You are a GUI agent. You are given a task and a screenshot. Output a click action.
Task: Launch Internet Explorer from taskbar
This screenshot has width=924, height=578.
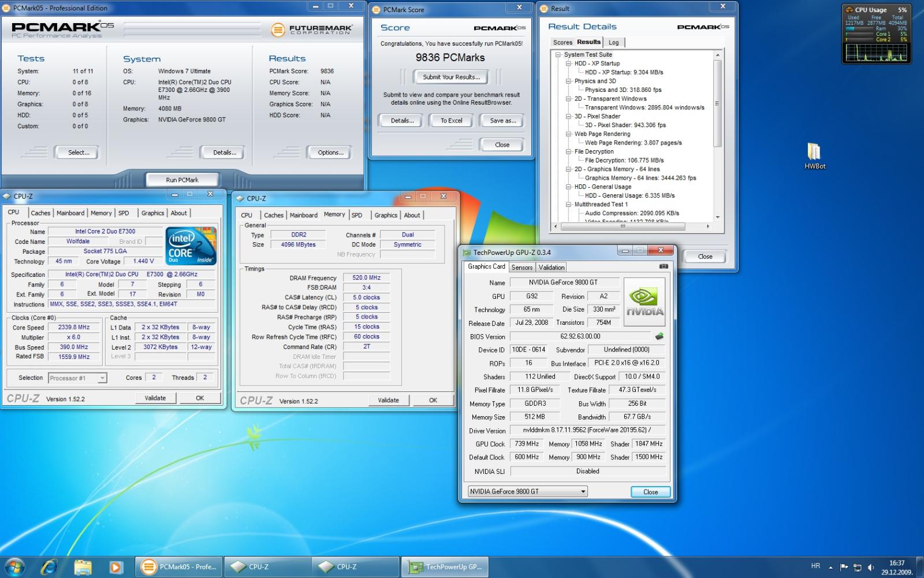point(49,567)
